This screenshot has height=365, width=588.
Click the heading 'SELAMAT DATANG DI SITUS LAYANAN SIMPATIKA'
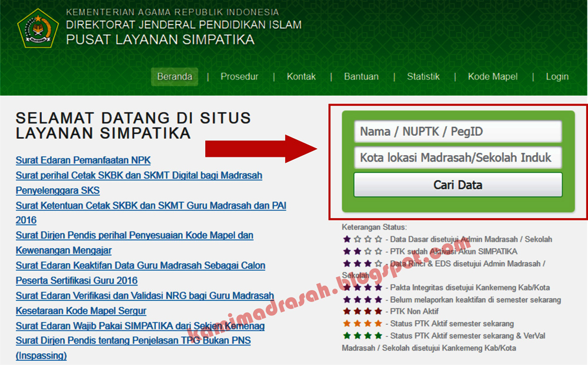click(133, 126)
